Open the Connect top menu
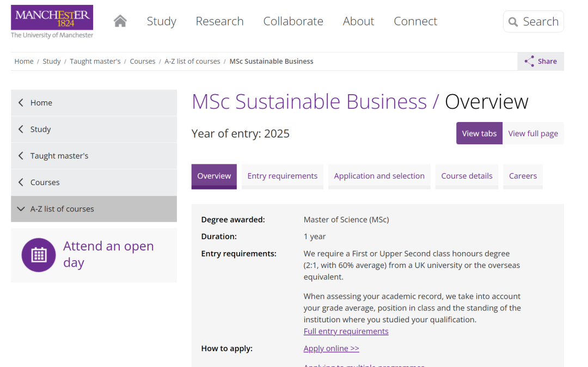 (x=415, y=21)
